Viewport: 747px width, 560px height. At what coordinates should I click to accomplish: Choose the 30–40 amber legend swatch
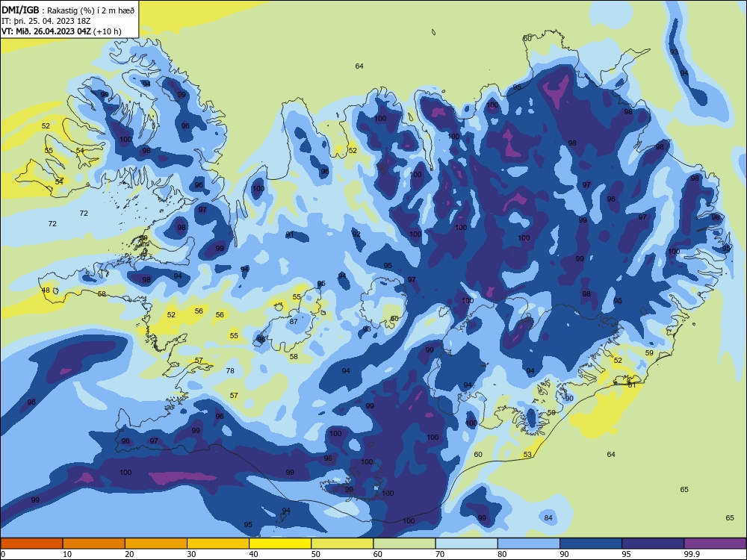tap(218, 544)
